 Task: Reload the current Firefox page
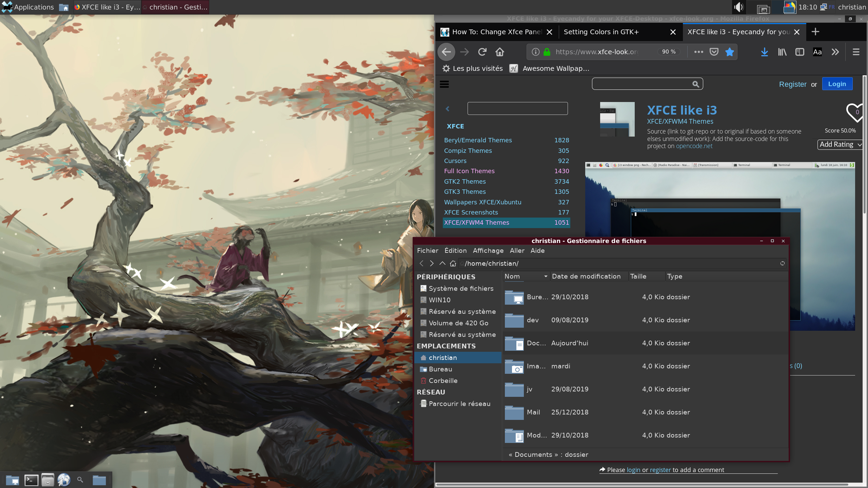(482, 52)
